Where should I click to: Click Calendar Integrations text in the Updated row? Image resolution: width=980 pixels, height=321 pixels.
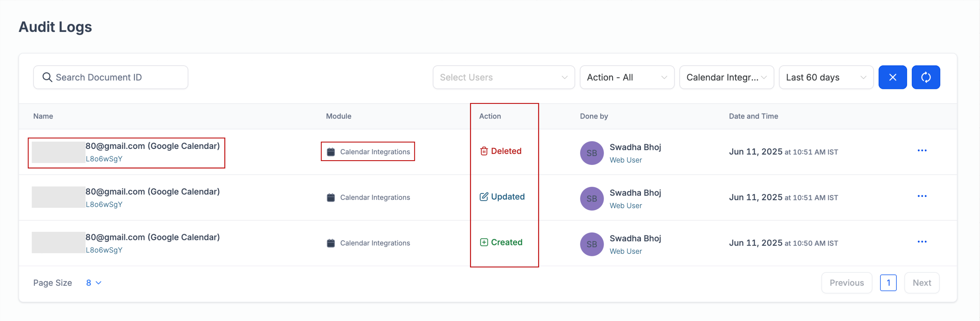pos(375,197)
